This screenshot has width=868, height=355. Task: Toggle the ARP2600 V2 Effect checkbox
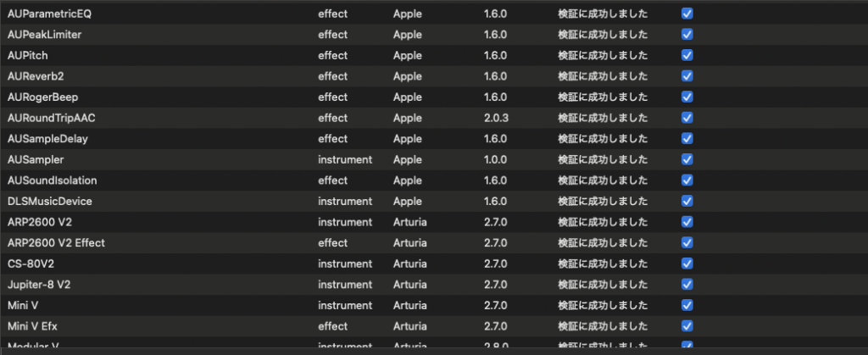click(687, 242)
